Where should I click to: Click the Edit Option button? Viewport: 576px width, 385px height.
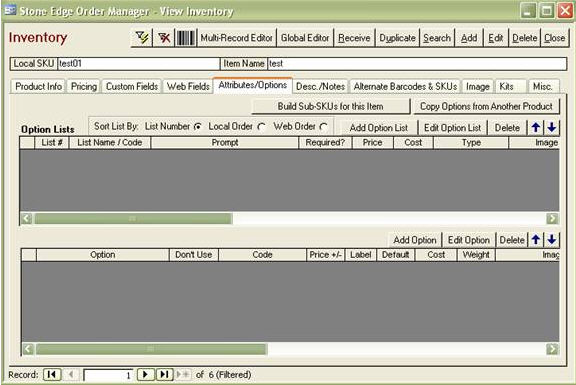(x=469, y=240)
